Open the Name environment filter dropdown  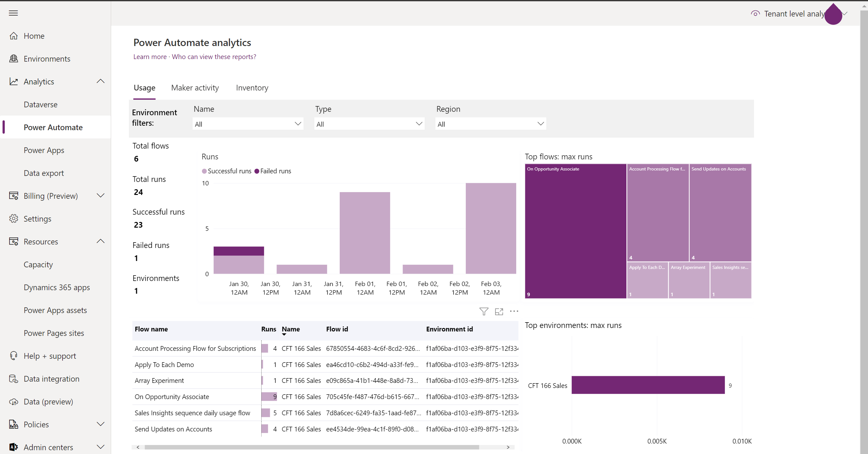click(x=248, y=124)
